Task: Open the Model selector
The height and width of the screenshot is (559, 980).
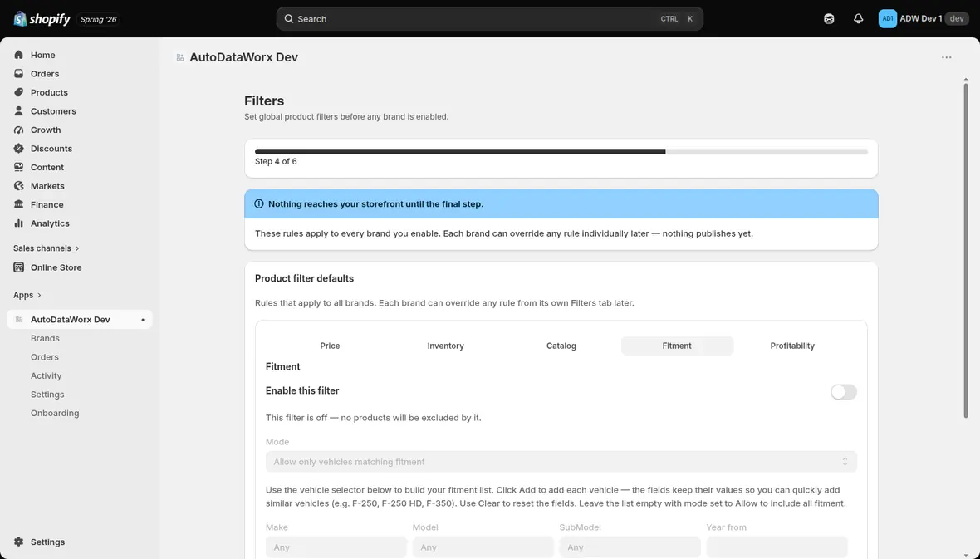Action: [x=483, y=547]
